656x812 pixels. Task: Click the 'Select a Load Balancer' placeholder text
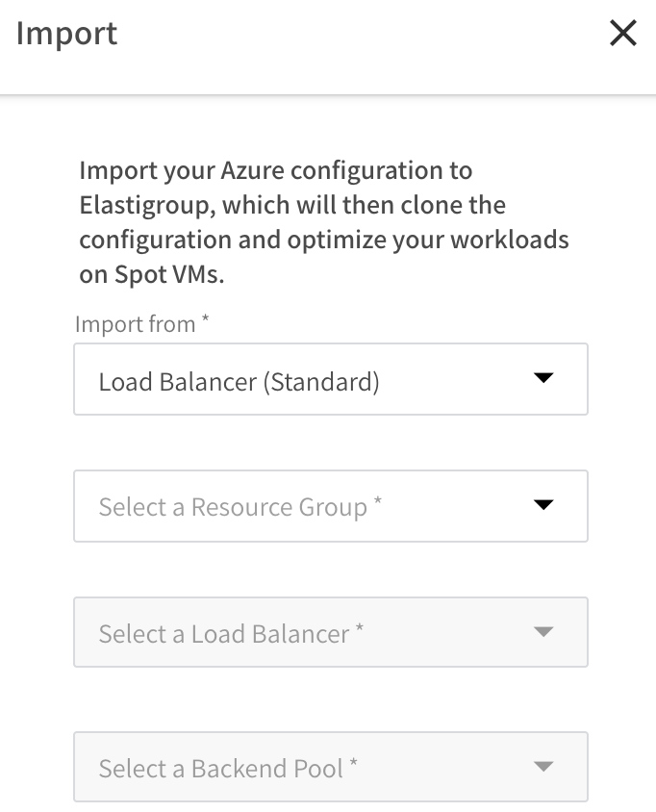pyautogui.click(x=223, y=634)
